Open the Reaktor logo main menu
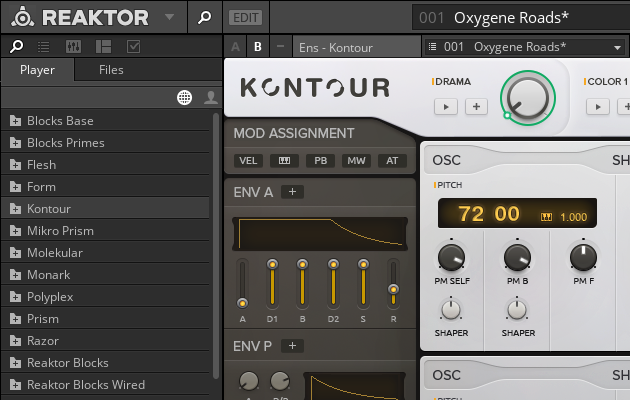The height and width of the screenshot is (400, 630). coord(80,17)
